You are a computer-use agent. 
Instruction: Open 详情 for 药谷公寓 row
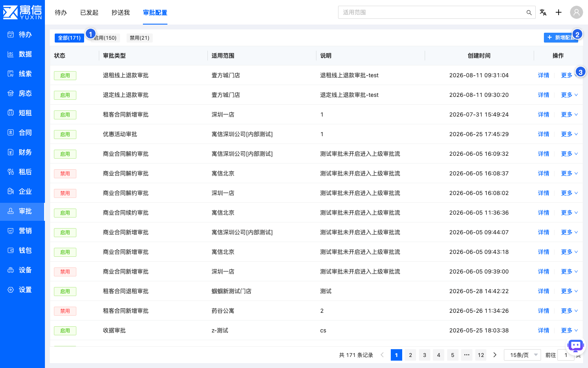pyautogui.click(x=543, y=311)
